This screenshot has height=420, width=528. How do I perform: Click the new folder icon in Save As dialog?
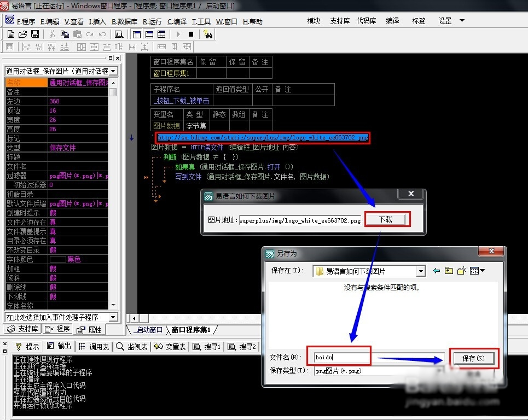pos(461,271)
